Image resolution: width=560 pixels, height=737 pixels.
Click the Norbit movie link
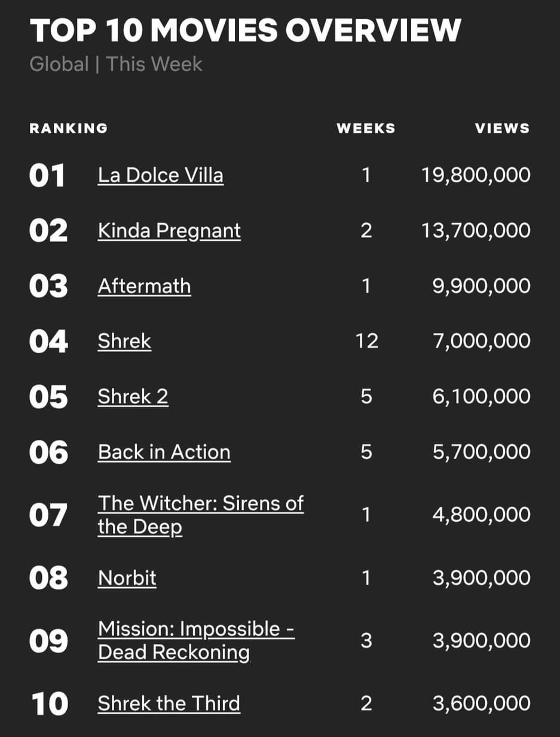[x=127, y=578]
